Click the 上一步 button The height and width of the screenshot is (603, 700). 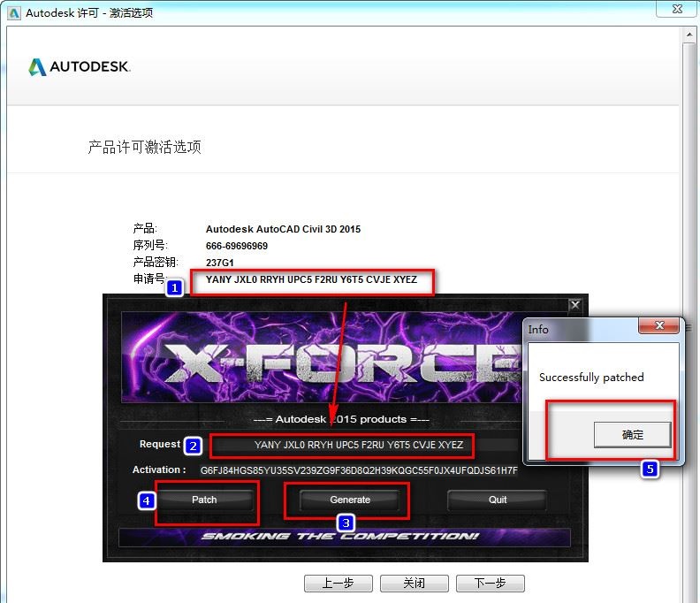[338, 583]
